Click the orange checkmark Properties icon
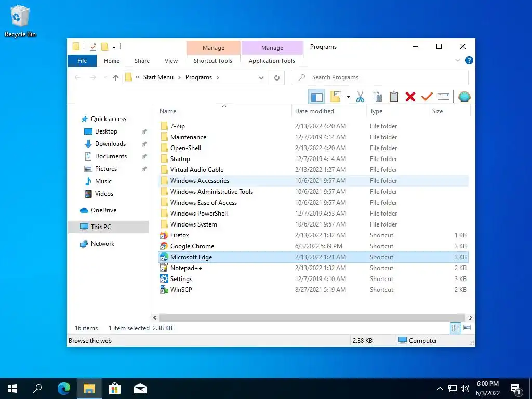 427,97
